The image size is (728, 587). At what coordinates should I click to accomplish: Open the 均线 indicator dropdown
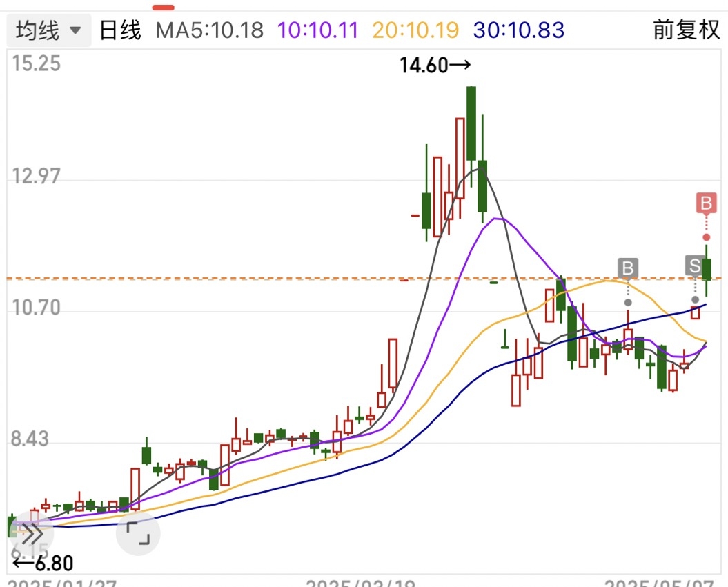click(x=49, y=30)
